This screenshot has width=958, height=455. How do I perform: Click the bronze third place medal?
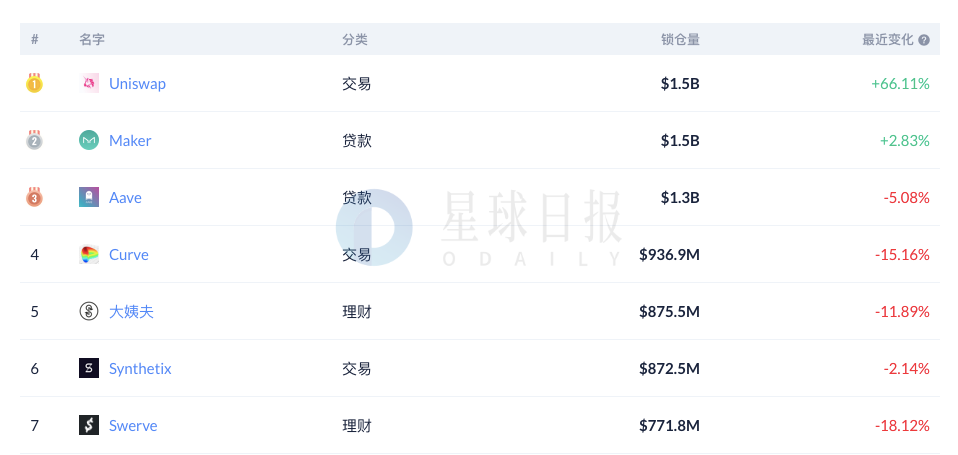pos(34,197)
